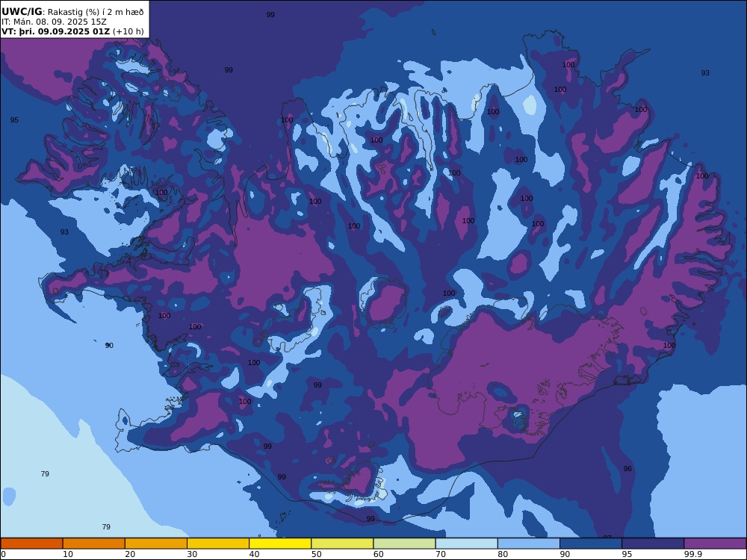Select the legend tick label '95'
The image size is (747, 560).
tap(627, 554)
